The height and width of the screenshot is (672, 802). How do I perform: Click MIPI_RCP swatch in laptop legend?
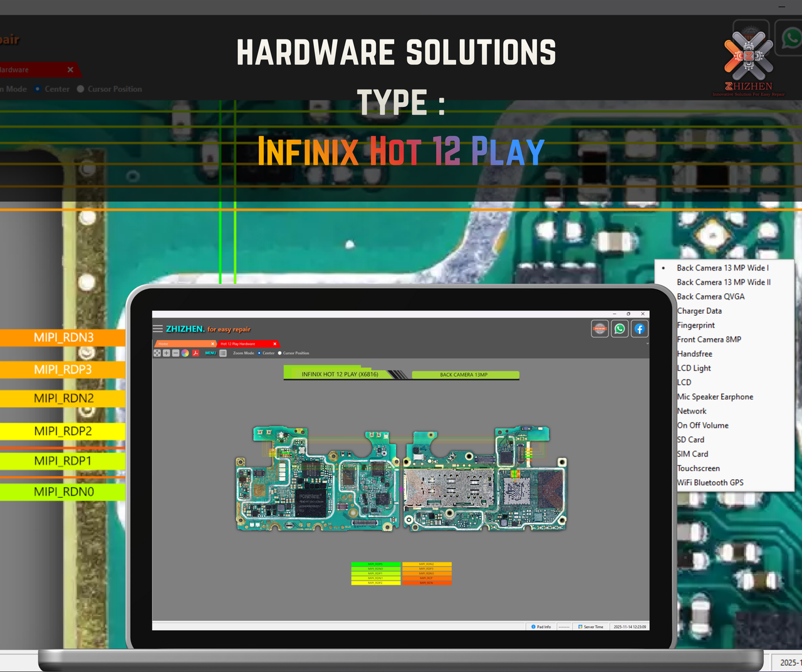(427, 578)
